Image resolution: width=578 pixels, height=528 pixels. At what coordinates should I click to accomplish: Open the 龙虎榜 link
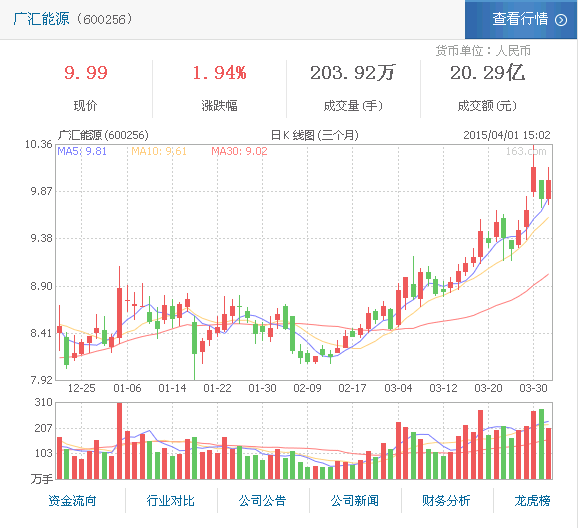[x=532, y=501]
